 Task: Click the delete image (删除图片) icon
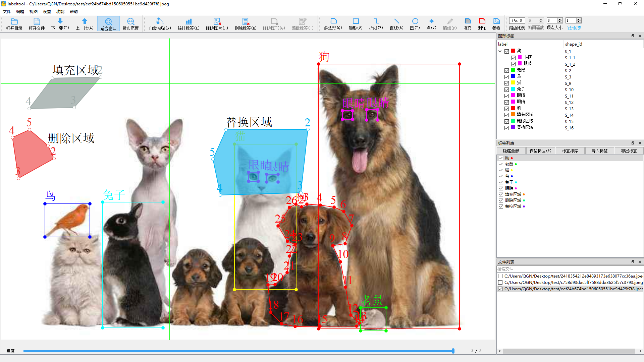217,24
